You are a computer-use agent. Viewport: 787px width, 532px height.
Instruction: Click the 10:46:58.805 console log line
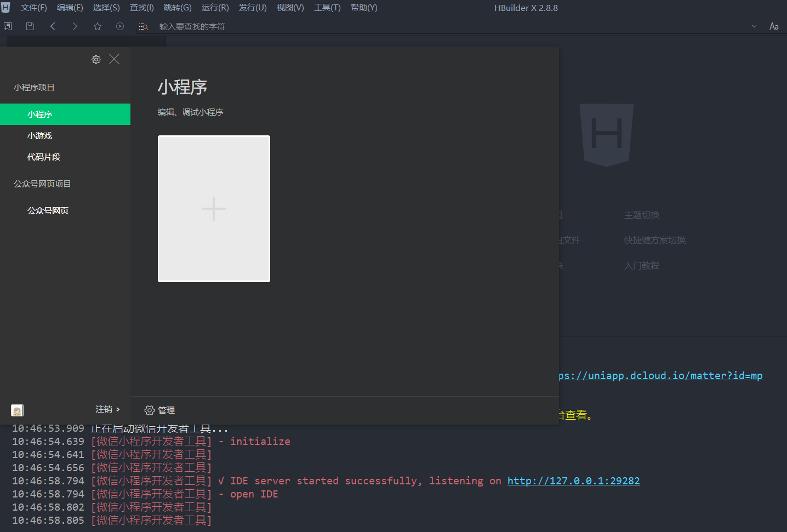[112, 520]
